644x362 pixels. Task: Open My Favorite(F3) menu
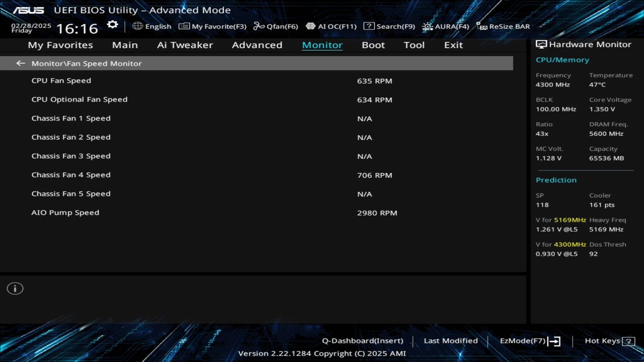213,26
